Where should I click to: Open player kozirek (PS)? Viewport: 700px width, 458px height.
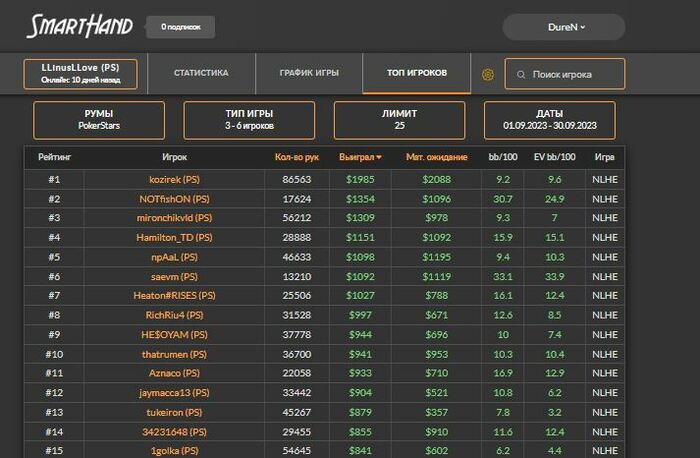tap(174, 179)
